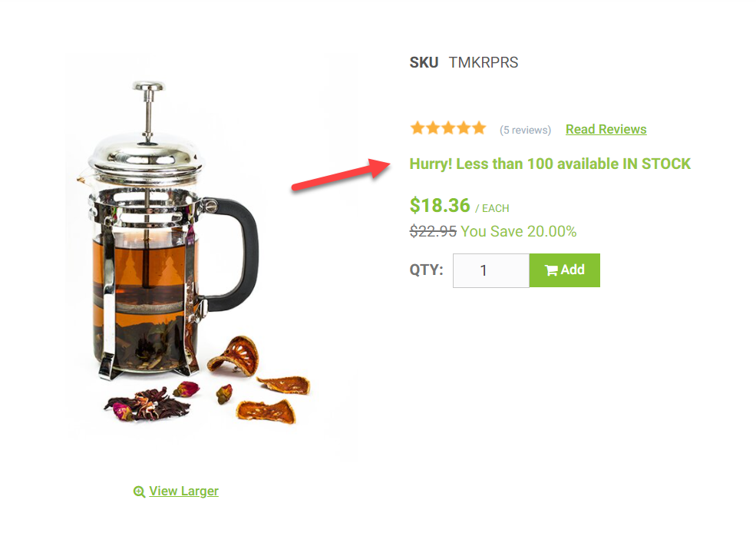Click the fifth orange rating star
This screenshot has width=756, height=533.
tap(479, 128)
